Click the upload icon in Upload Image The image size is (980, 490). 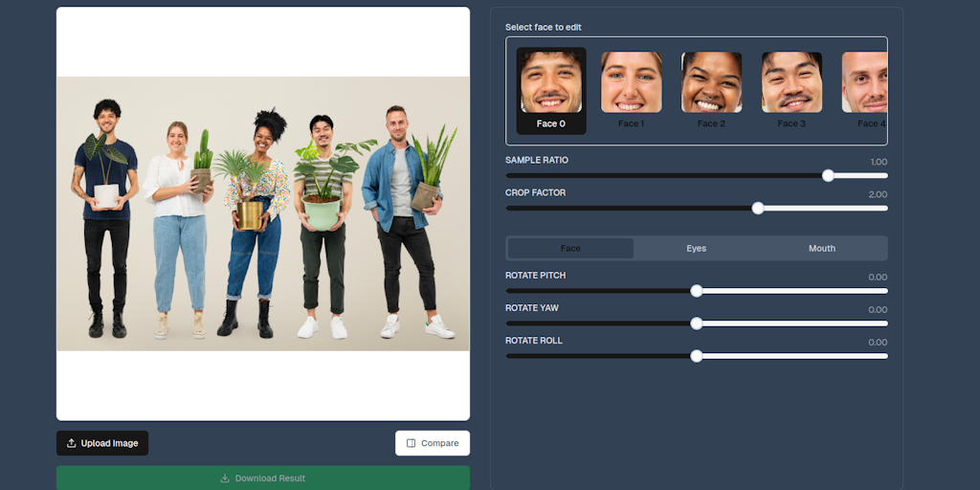tap(71, 443)
